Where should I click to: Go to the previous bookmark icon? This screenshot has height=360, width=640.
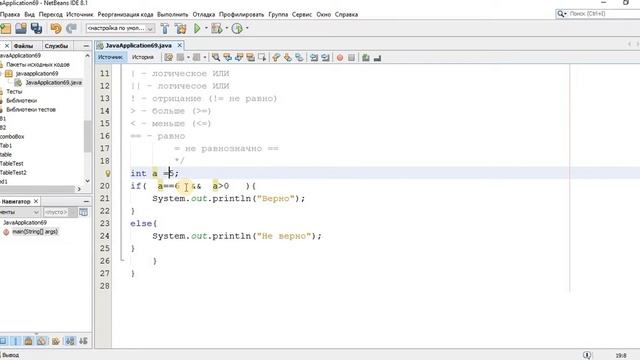276,58
